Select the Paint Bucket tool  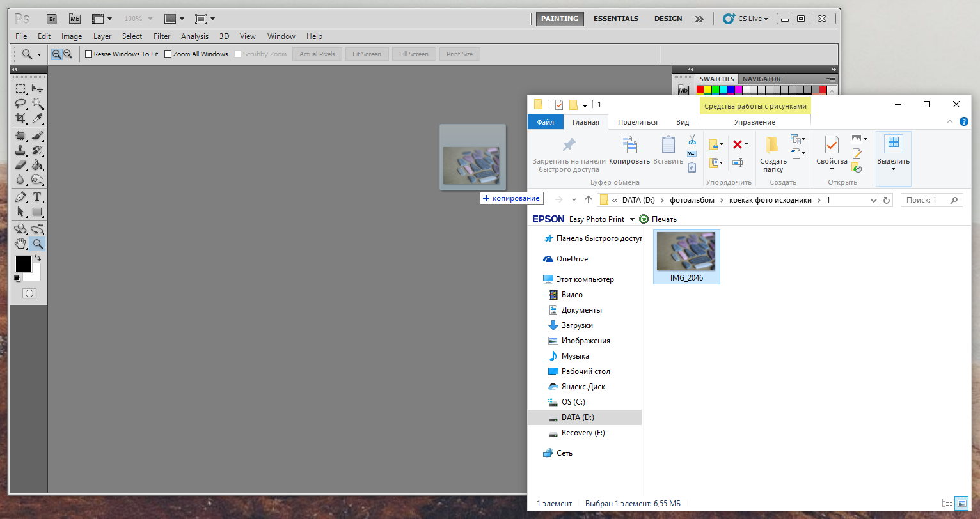37,165
